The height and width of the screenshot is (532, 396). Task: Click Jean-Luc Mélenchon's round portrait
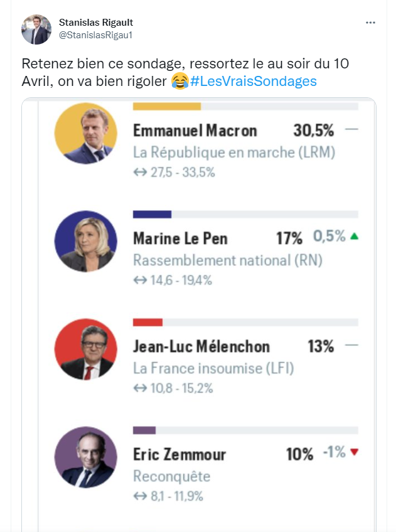coord(86,349)
